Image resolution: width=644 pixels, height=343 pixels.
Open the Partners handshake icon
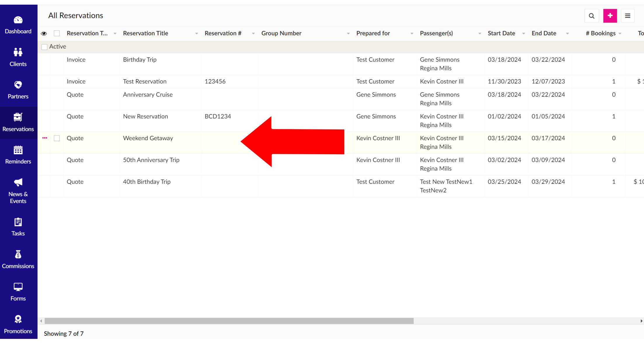pos(18,85)
